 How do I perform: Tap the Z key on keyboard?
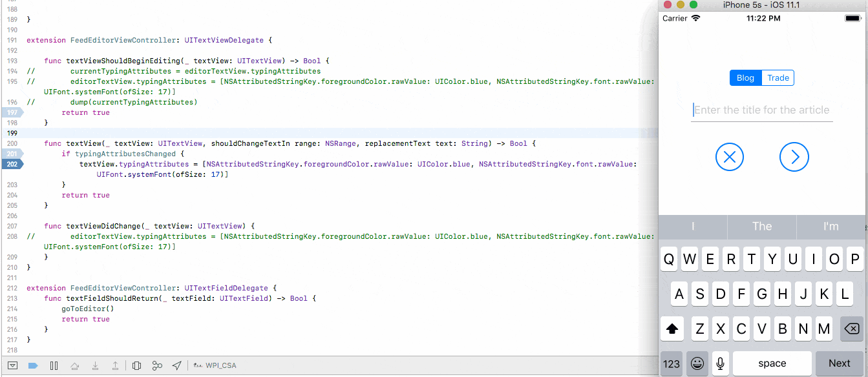click(700, 329)
